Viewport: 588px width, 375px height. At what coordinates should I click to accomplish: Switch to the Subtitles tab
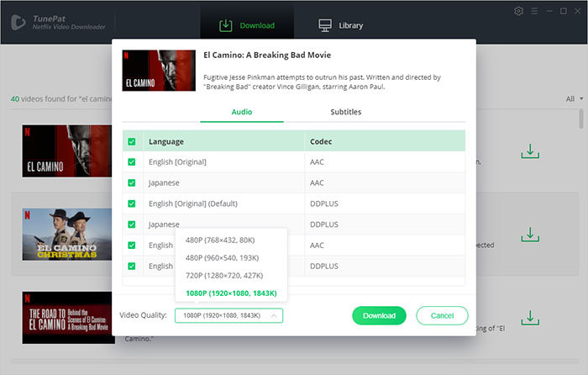pyautogui.click(x=346, y=112)
